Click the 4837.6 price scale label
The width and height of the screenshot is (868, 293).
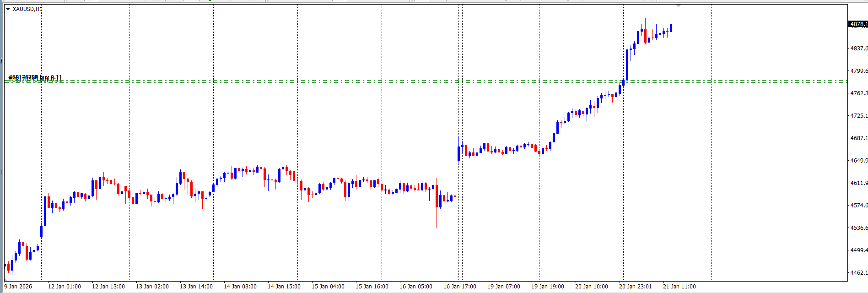[x=858, y=49]
